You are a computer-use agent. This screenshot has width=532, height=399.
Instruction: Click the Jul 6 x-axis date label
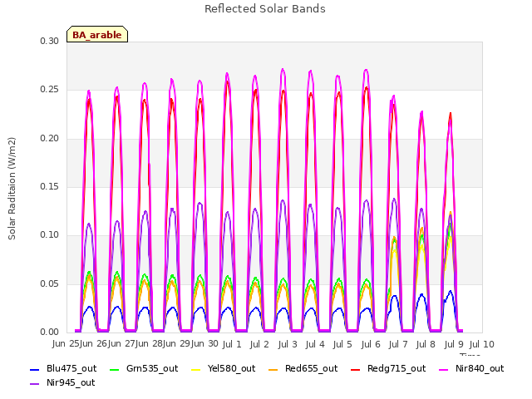pyautogui.click(x=371, y=344)
